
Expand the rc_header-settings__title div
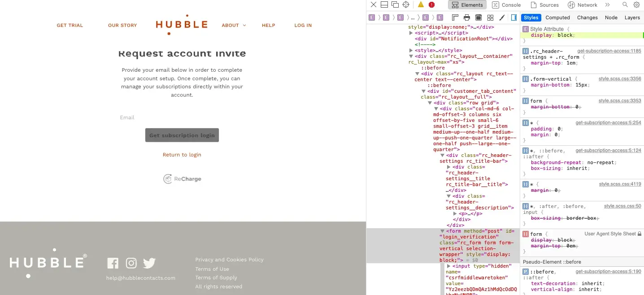coord(448,167)
